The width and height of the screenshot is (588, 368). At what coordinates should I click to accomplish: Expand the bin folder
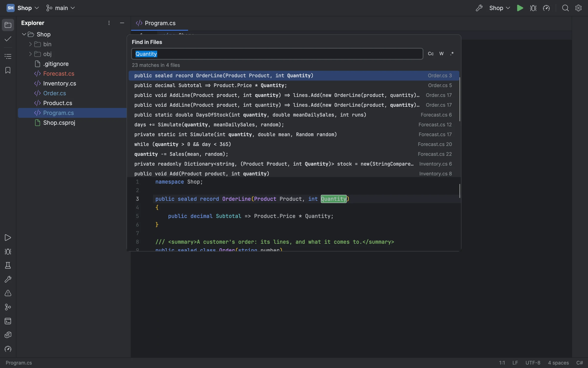point(30,44)
